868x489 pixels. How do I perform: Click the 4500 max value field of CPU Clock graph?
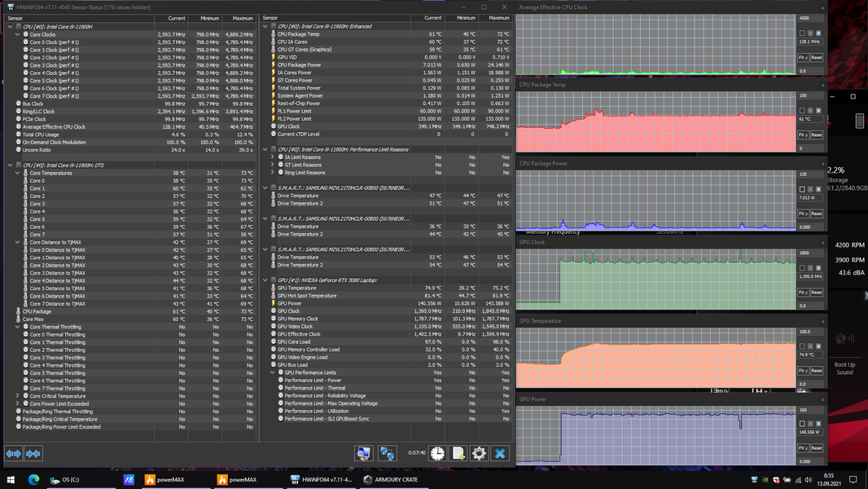pos(810,18)
